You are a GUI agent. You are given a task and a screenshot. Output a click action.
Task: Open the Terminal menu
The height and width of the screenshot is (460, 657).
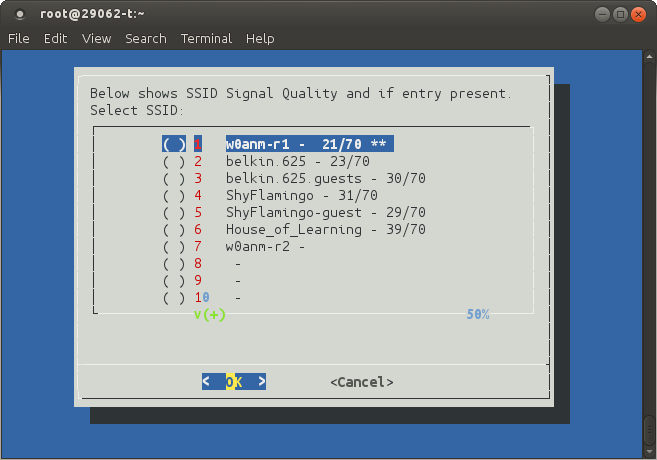[206, 38]
